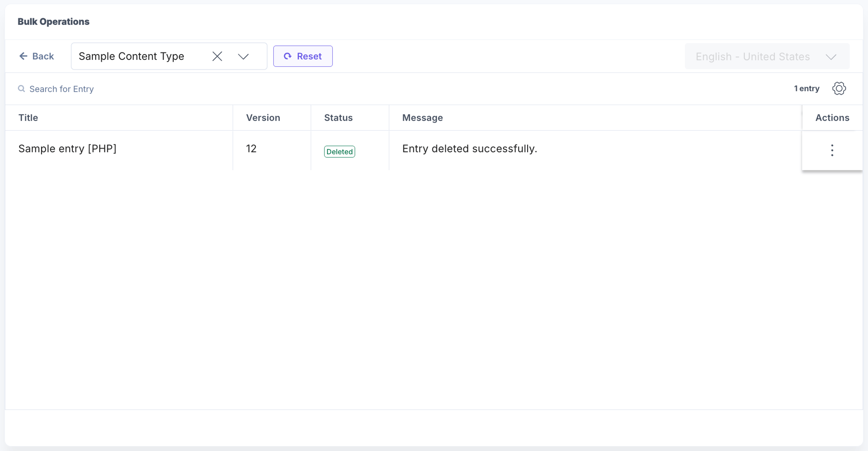The image size is (868, 451).
Task: Click the Reset button
Action: click(x=303, y=56)
